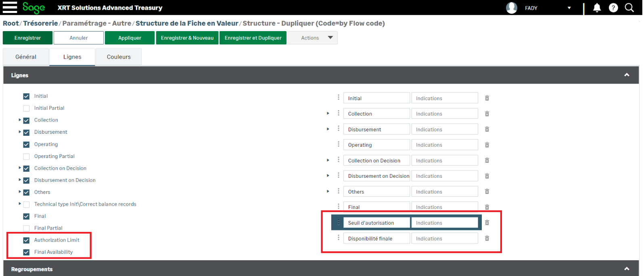This screenshot has height=276, width=644.
Task: Toggle the Final Availability checkbox
Action: pos(26,252)
